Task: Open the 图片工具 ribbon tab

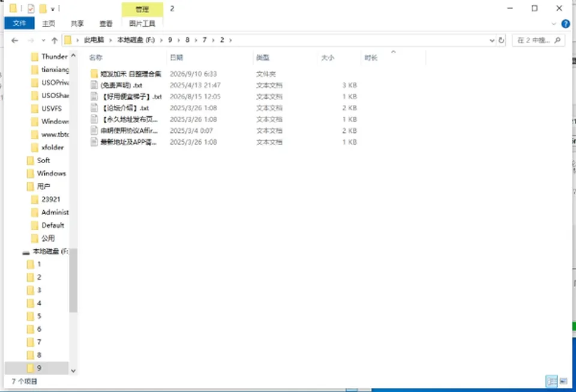Action: point(142,23)
